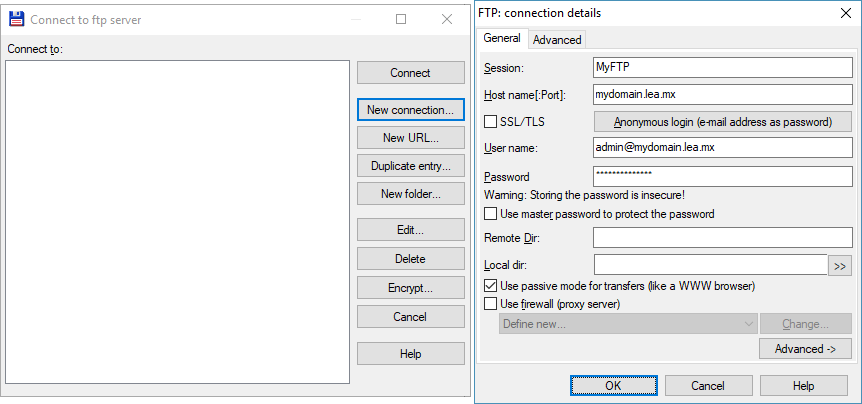Uncheck Use passive mode for transfers
The image size is (862, 404).
(x=490, y=286)
